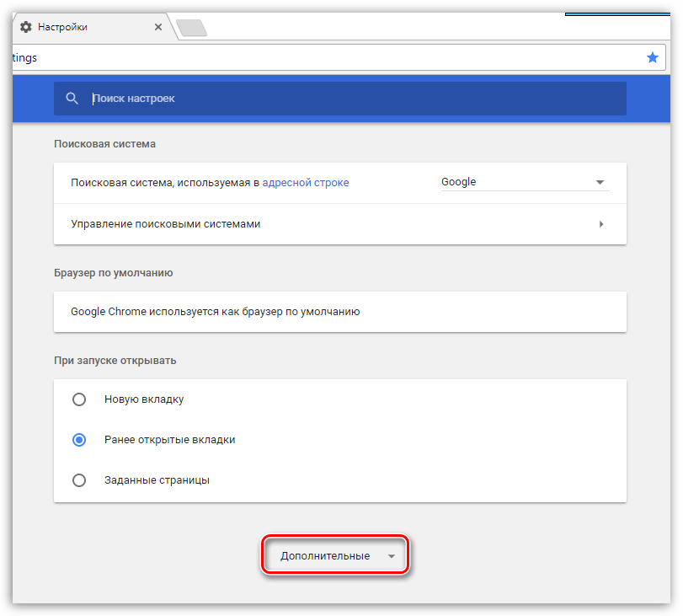The image size is (683, 616).
Task: Click the magnifier icon in settings search
Action: point(72,99)
